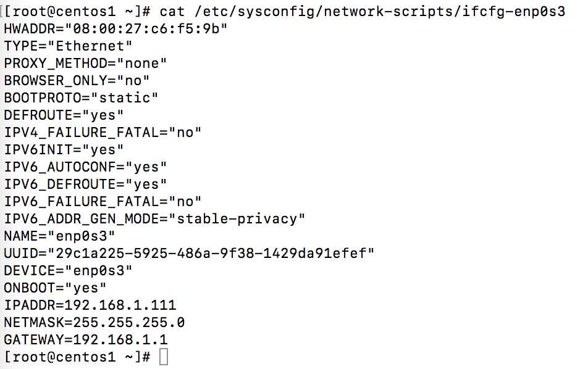Click the PROXY_METHOD="none" line
The image size is (588, 369).
coord(85,64)
